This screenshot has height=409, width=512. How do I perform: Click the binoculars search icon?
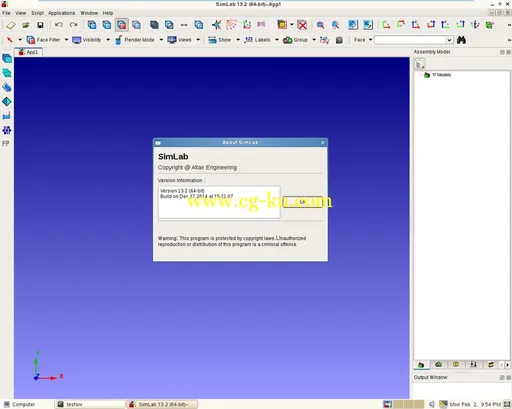click(x=461, y=40)
